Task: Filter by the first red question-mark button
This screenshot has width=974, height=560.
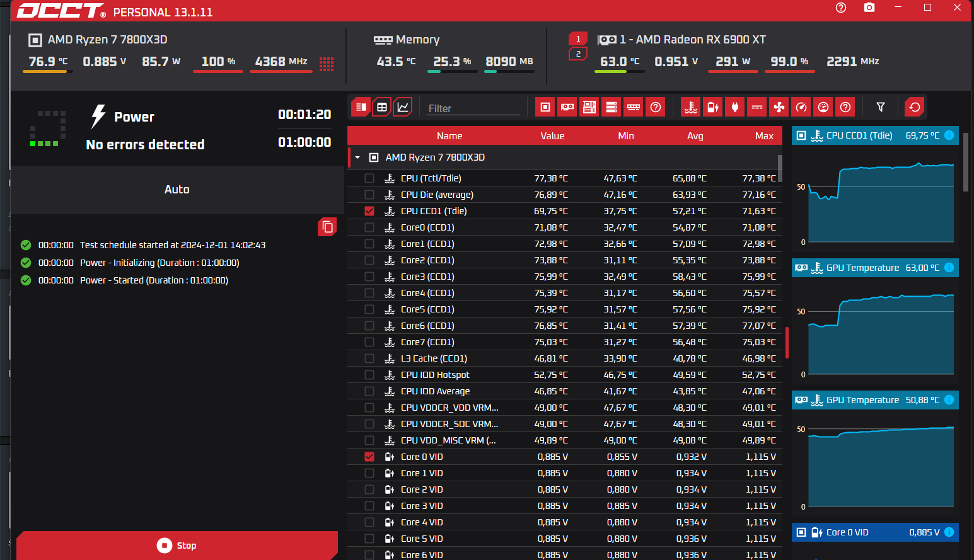Action: [656, 107]
